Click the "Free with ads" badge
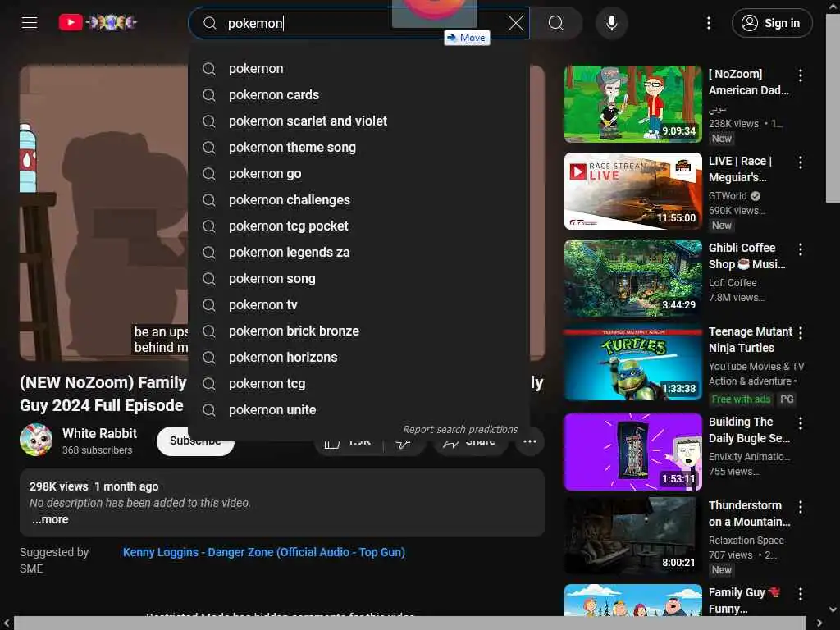840x630 pixels. pyautogui.click(x=741, y=399)
